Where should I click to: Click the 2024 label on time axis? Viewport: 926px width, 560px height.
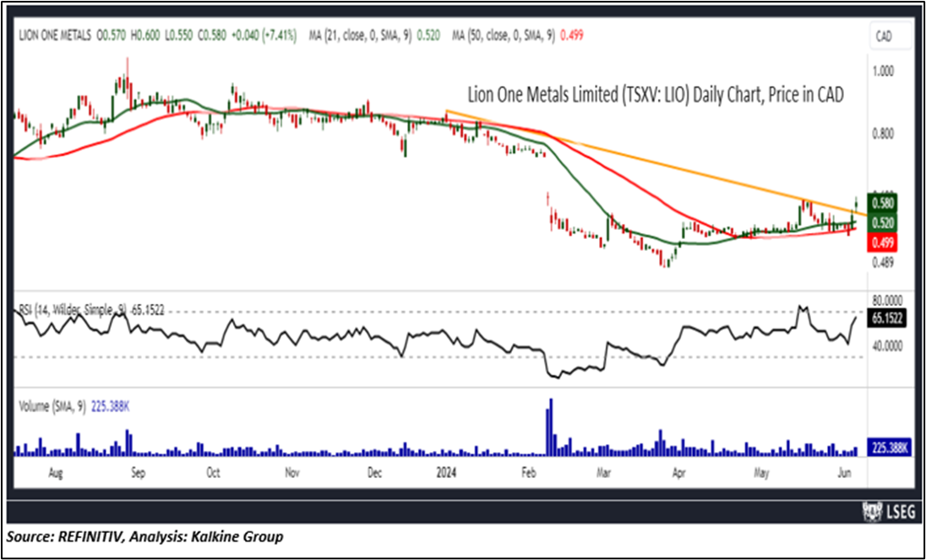point(446,473)
